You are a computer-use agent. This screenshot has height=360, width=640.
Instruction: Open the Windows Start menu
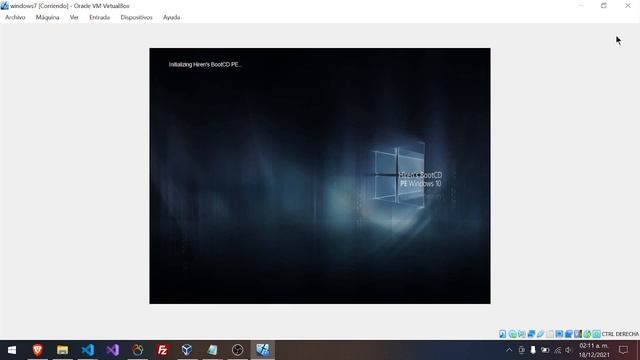pyautogui.click(x=12, y=350)
